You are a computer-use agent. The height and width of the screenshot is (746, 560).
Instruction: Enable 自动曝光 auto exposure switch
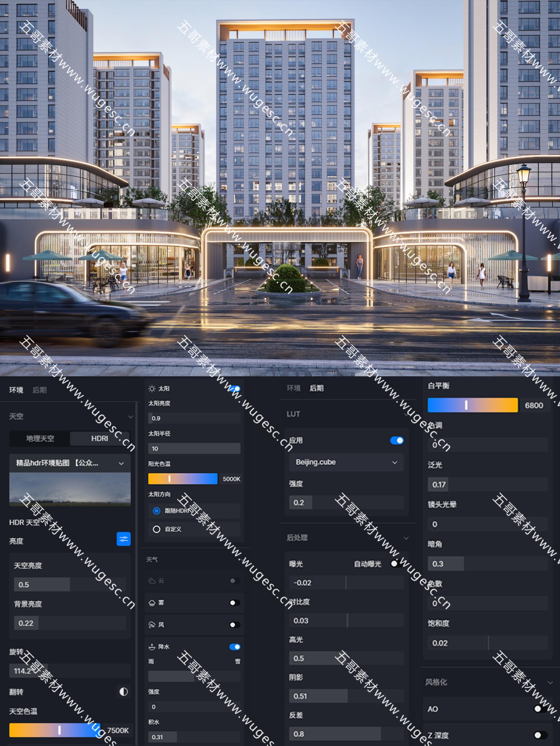(x=396, y=564)
